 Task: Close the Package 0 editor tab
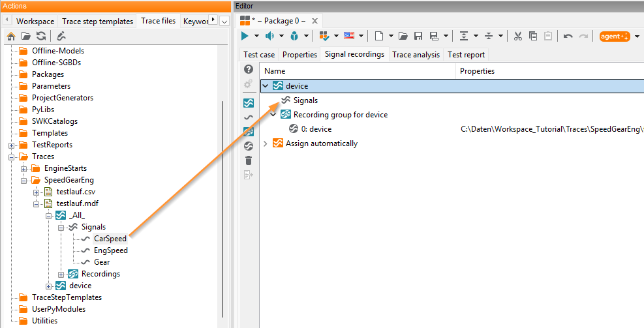click(x=314, y=21)
